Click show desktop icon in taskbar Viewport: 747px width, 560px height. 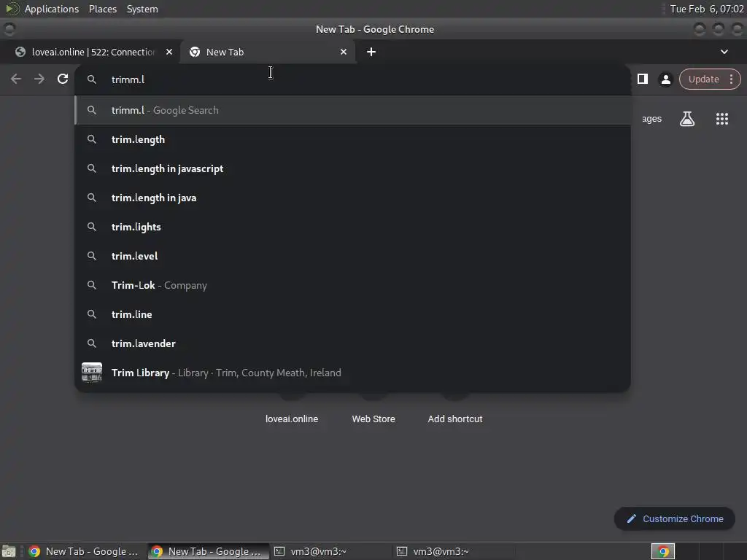pyautogui.click(x=9, y=551)
